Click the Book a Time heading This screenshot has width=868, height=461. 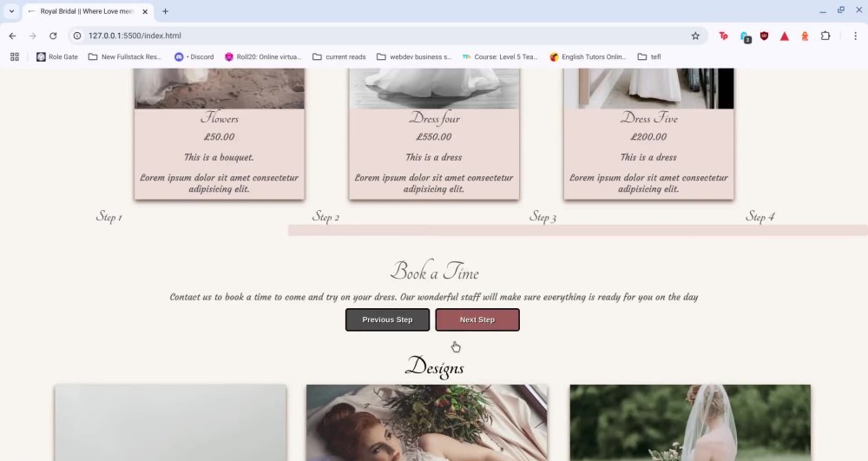pyautogui.click(x=435, y=271)
